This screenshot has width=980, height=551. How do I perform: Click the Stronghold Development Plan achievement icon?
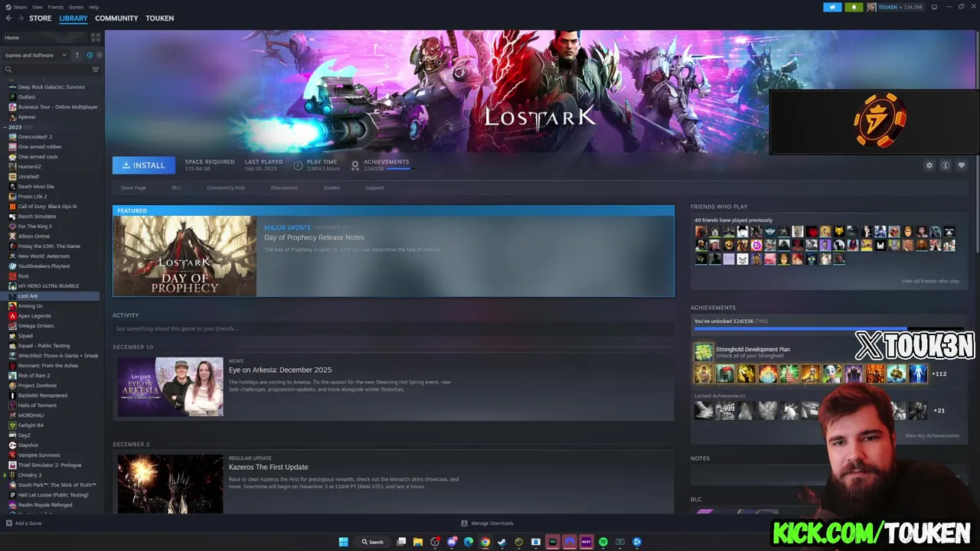[704, 352]
